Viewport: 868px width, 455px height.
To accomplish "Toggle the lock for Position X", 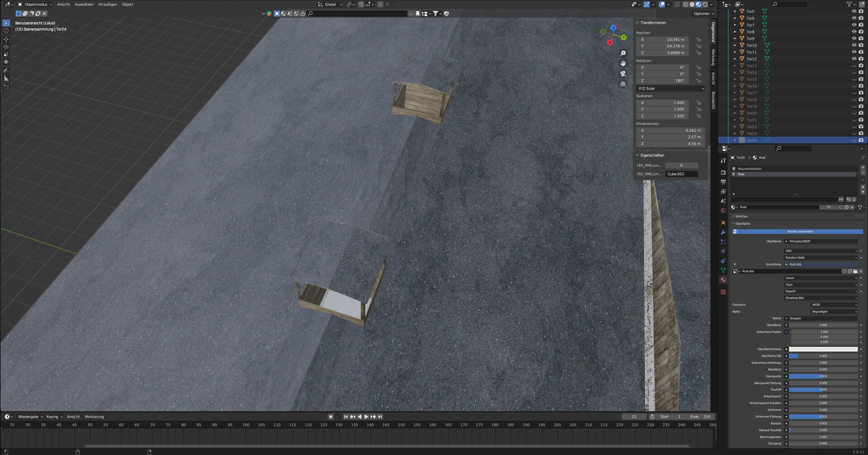I will point(698,40).
